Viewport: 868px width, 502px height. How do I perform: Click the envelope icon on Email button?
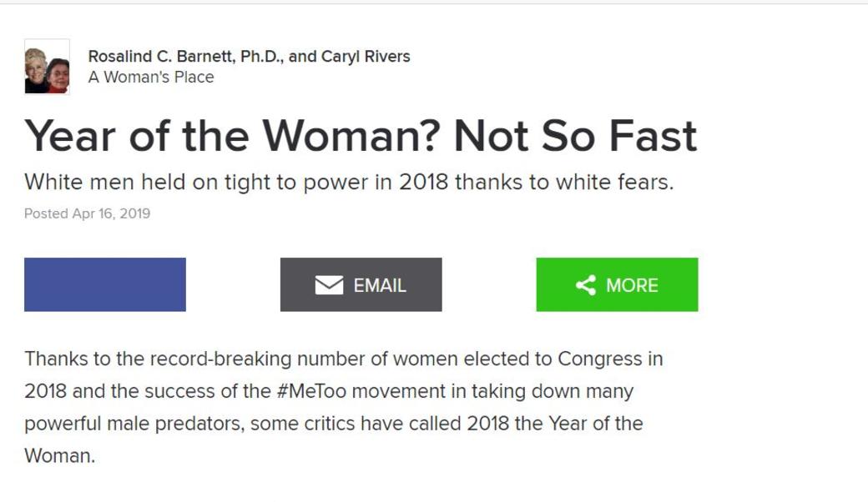click(x=329, y=285)
